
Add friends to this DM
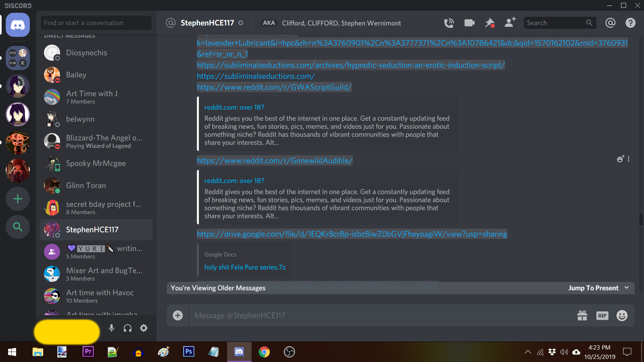[510, 23]
